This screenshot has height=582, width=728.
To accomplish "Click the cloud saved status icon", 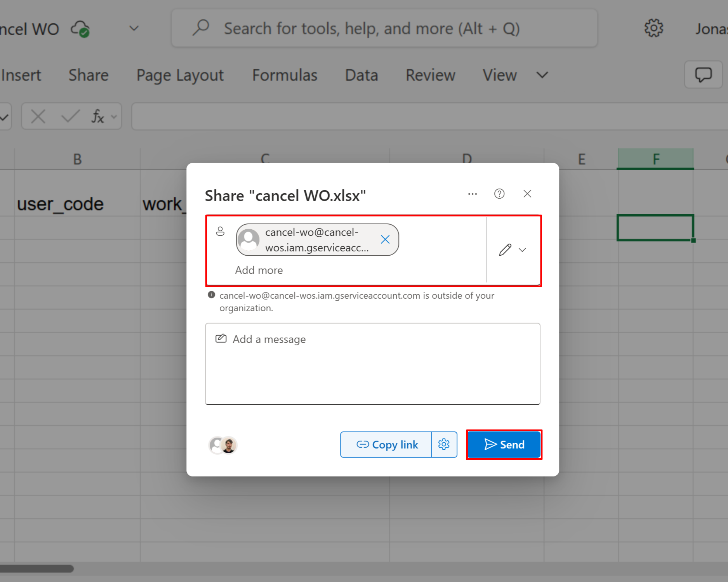I will click(80, 29).
